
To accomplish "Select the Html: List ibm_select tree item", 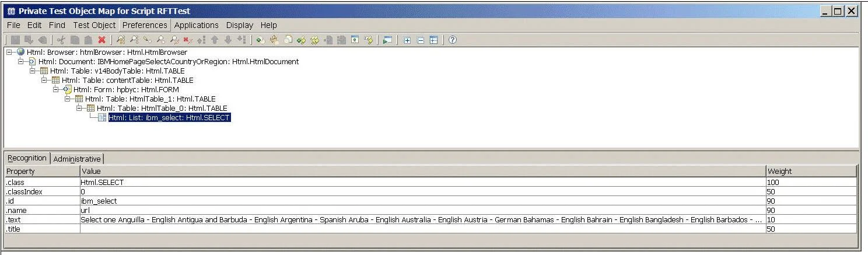I will 169,118.
